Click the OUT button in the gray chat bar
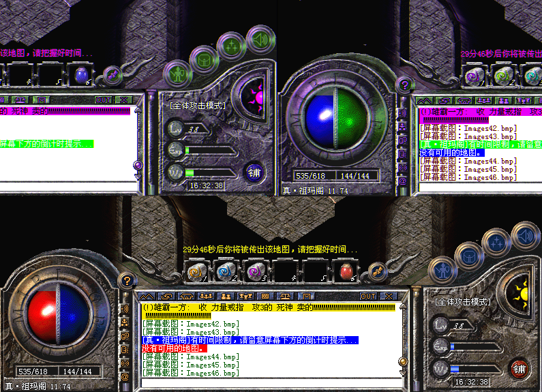The image size is (542, 392). pyautogui.click(x=367, y=297)
